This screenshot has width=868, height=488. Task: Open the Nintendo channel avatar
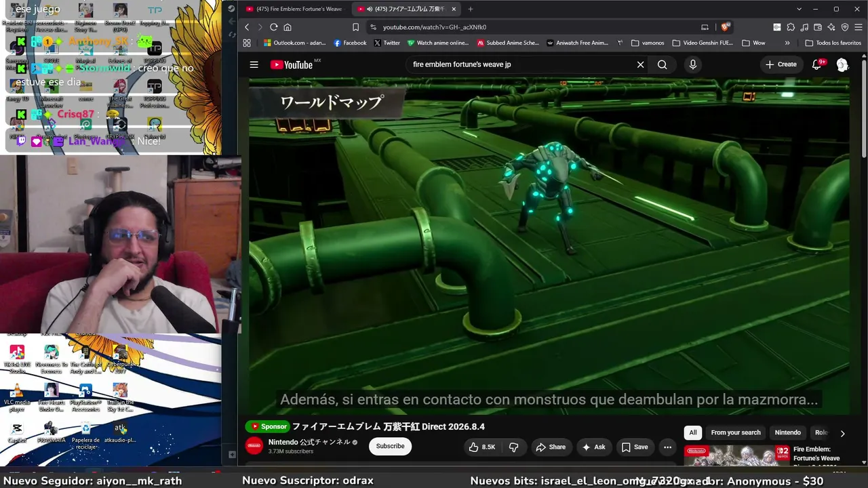click(254, 446)
